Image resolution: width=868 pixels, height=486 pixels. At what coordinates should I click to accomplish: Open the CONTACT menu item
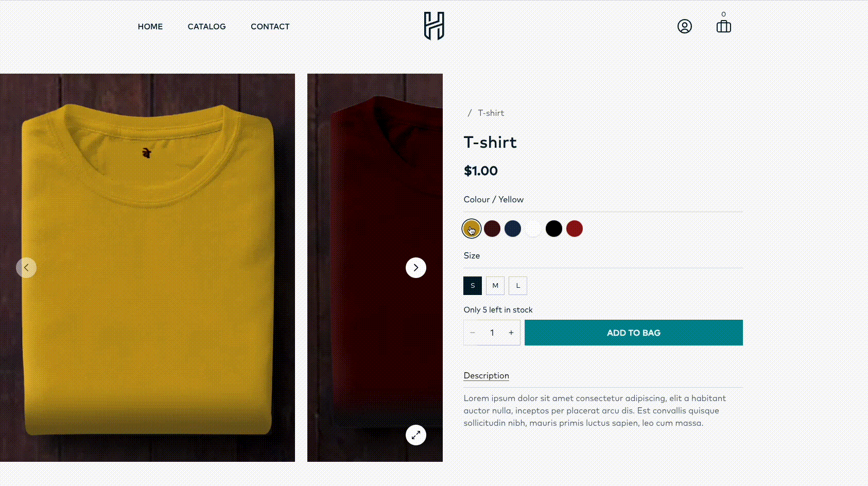[270, 26]
